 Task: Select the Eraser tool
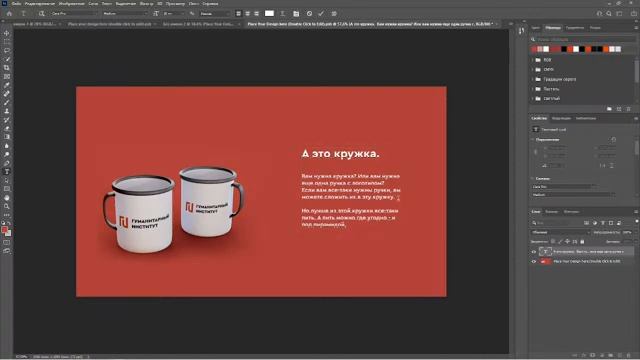(7, 128)
